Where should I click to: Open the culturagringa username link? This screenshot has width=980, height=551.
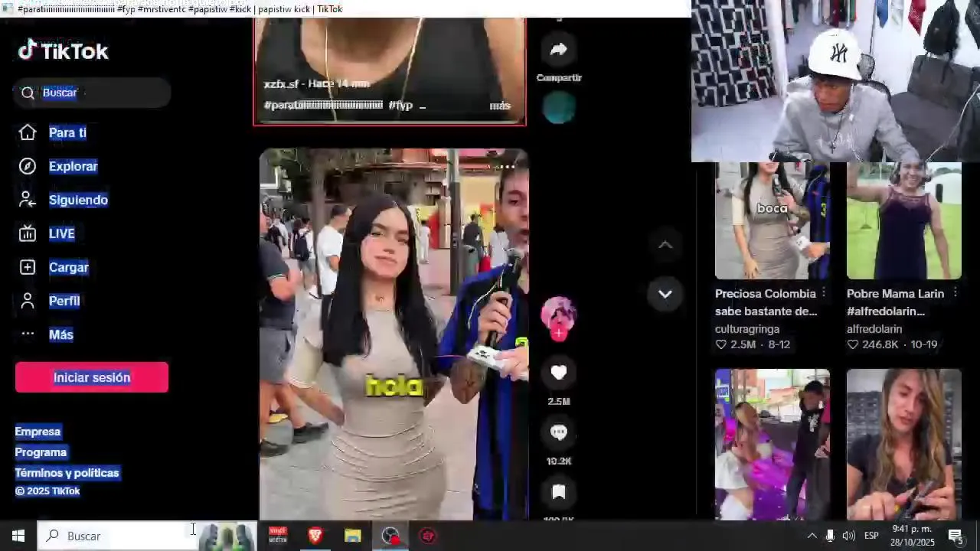(x=747, y=329)
